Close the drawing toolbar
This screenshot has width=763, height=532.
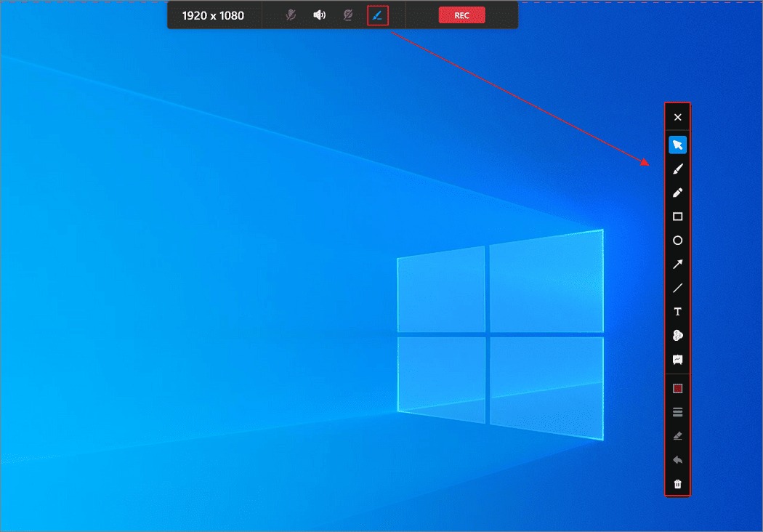(x=677, y=117)
